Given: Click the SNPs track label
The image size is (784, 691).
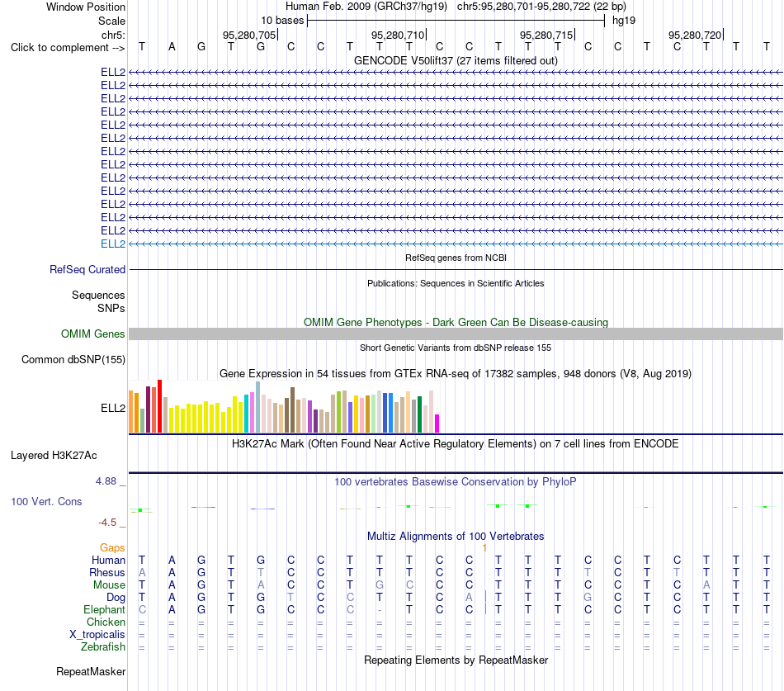Looking at the screenshot, I should pyautogui.click(x=111, y=308).
